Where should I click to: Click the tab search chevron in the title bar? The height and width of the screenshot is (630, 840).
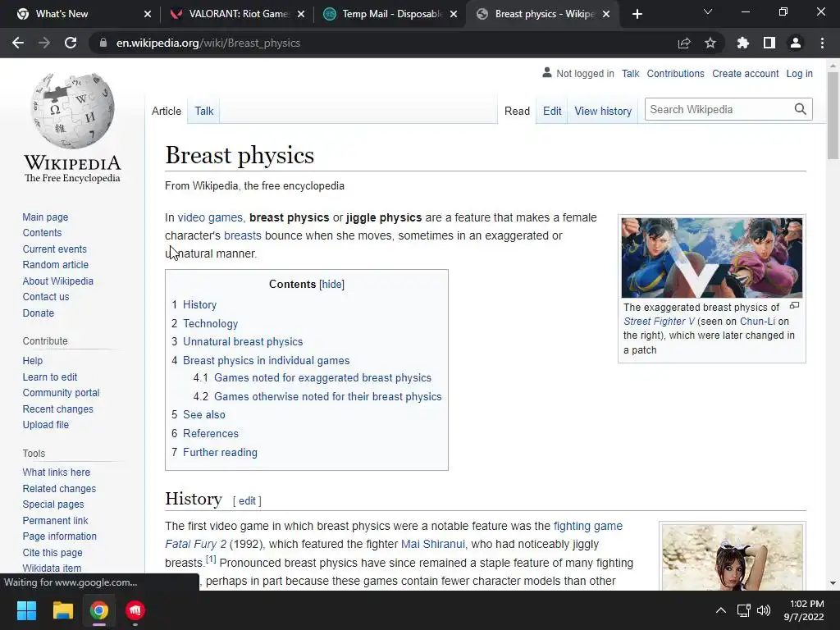point(708,11)
